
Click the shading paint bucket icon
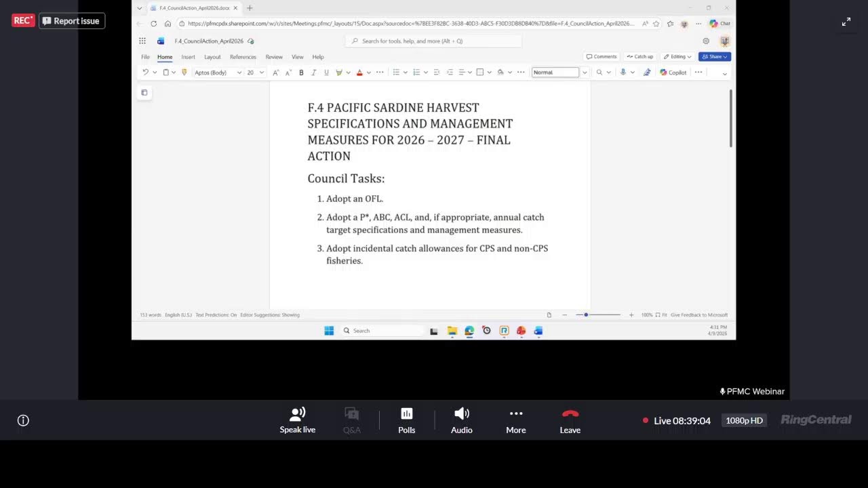pos(500,73)
